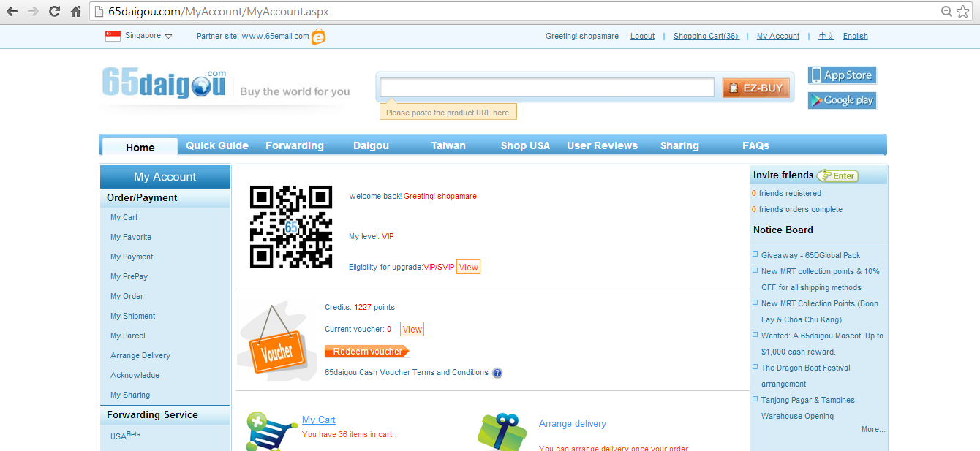This screenshot has width=980, height=451.
Task: Switch language to Chinese 中文
Action: click(826, 36)
